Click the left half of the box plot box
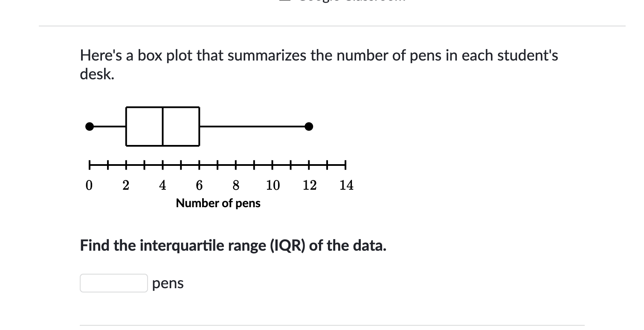Screen dimensions: 644x330 144,127
